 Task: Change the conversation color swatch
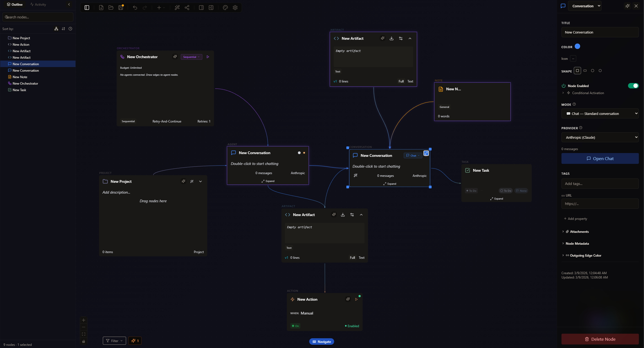577,46
